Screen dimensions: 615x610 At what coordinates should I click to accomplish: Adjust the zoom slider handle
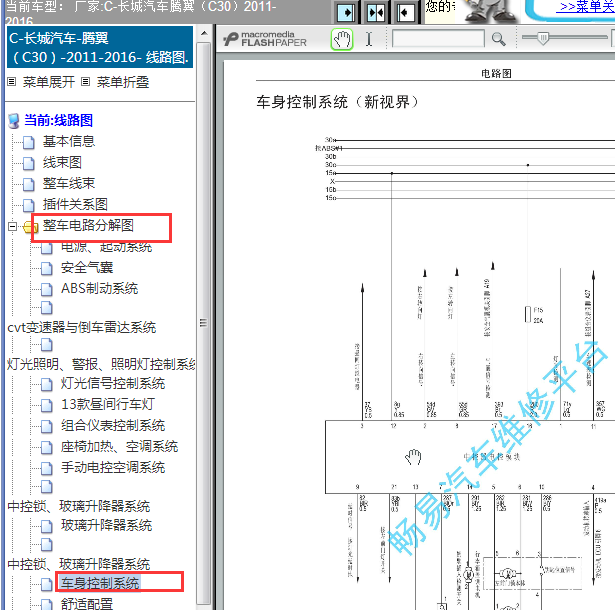point(543,38)
